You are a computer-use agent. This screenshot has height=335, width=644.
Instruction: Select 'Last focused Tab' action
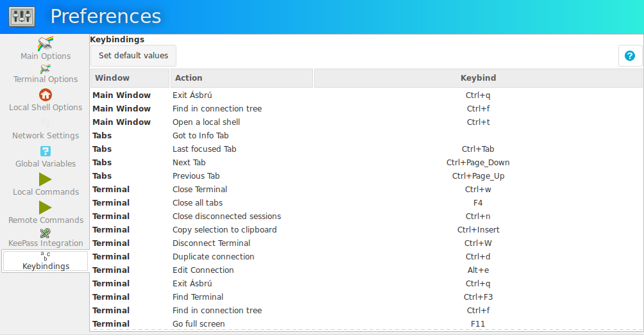205,149
